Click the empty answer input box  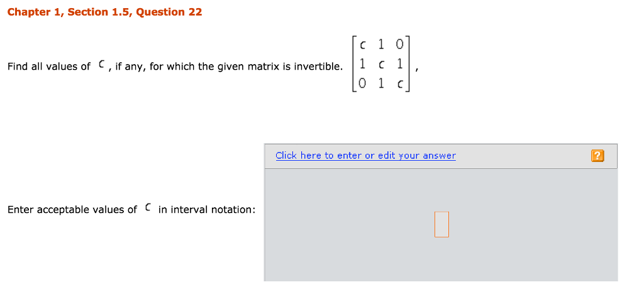click(x=441, y=224)
